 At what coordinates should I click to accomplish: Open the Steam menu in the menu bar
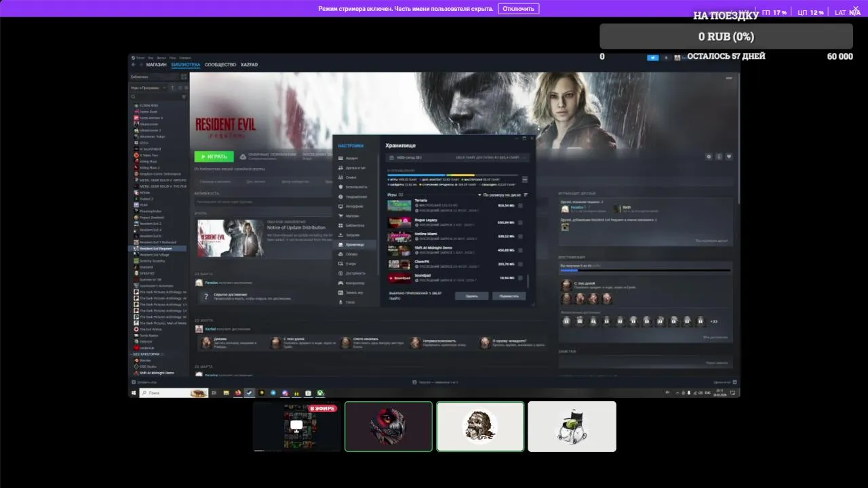pyautogui.click(x=140, y=58)
